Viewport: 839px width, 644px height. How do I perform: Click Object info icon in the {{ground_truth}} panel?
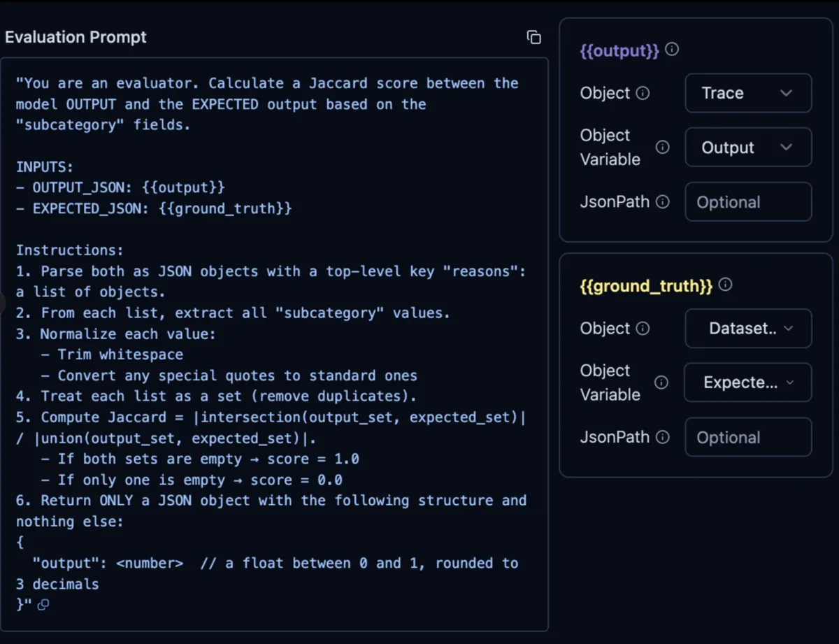point(643,328)
